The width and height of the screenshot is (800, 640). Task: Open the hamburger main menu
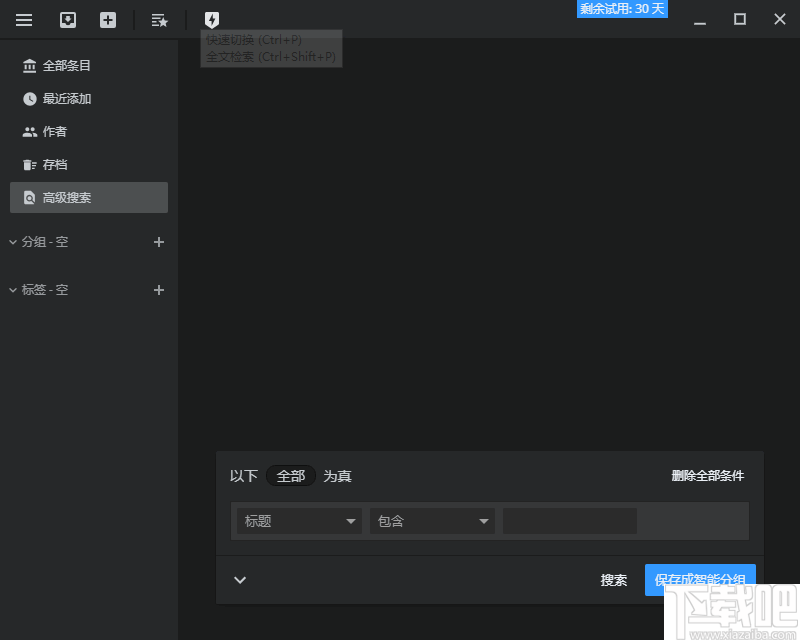coord(24,20)
